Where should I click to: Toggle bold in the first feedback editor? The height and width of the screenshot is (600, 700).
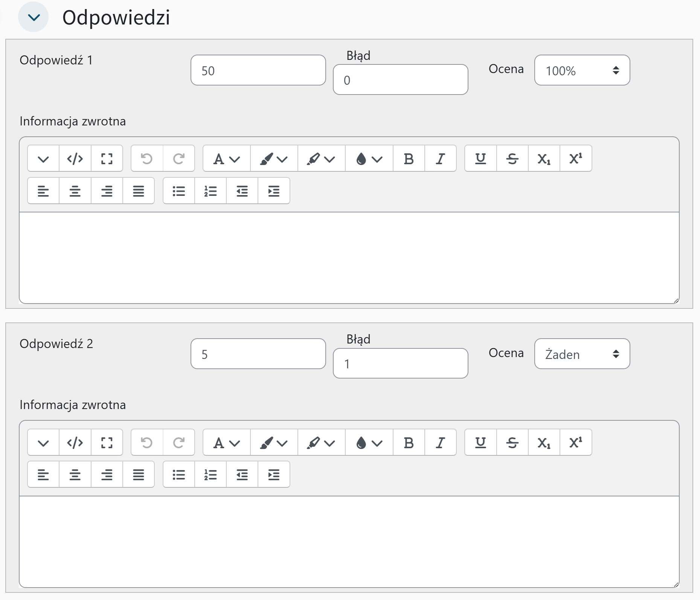409,159
